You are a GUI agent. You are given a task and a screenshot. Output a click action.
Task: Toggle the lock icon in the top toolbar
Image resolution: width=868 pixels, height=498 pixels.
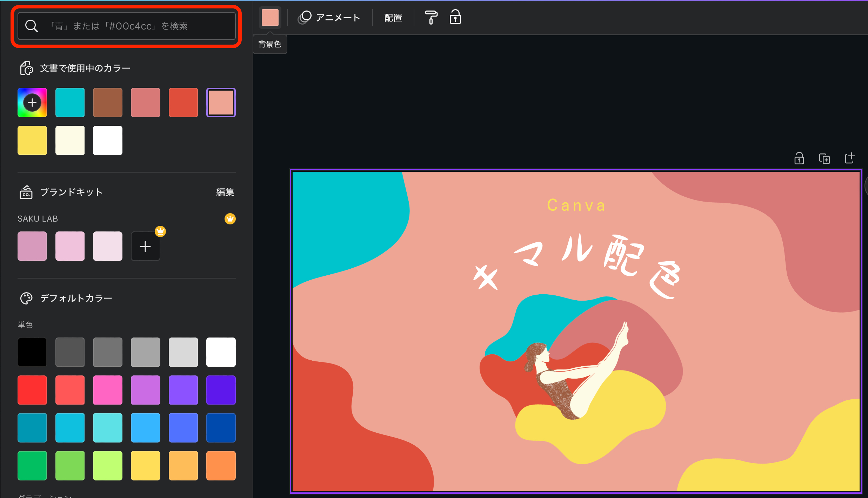(x=455, y=17)
